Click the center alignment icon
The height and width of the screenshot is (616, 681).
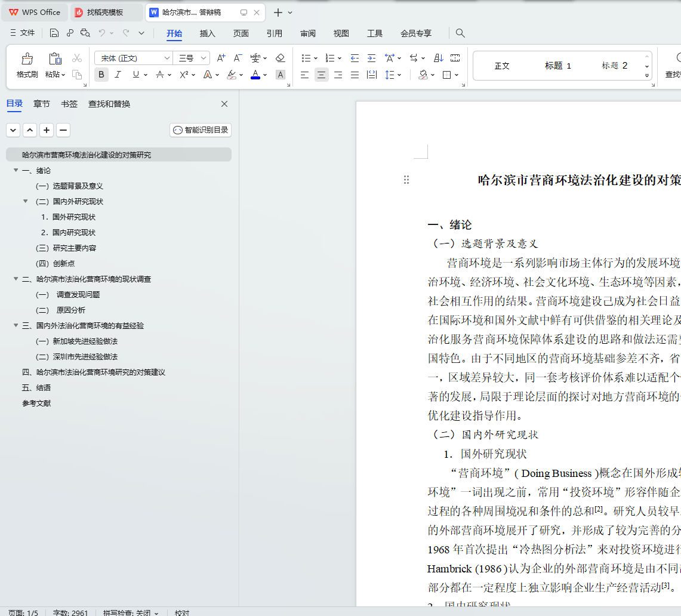coord(322,75)
